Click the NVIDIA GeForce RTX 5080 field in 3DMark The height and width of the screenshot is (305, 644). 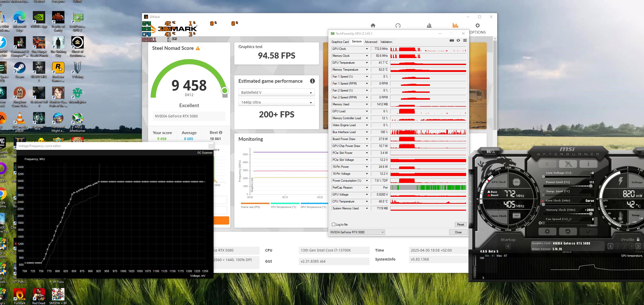coord(189,116)
